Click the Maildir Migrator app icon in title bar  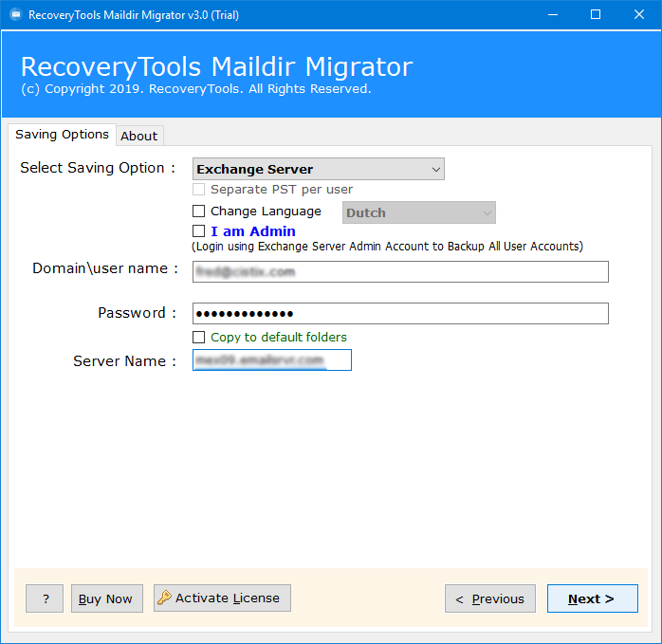[x=16, y=15]
